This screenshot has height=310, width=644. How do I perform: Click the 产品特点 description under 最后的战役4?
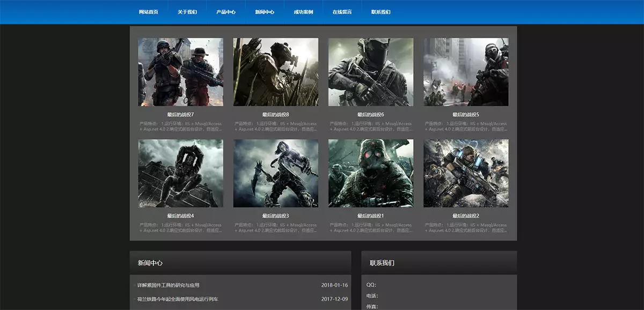pyautogui.click(x=180, y=228)
